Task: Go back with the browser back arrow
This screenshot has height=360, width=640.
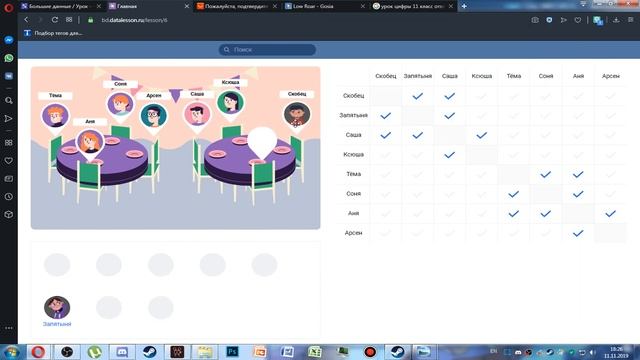Action: tap(26, 20)
